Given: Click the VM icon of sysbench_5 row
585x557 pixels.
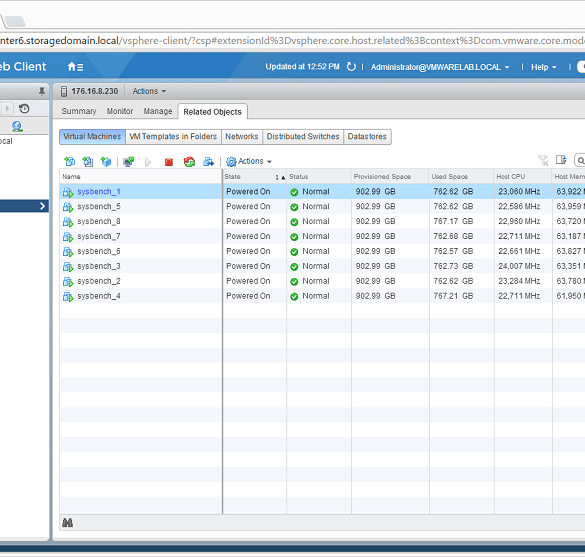Looking at the screenshot, I should (x=68, y=207).
